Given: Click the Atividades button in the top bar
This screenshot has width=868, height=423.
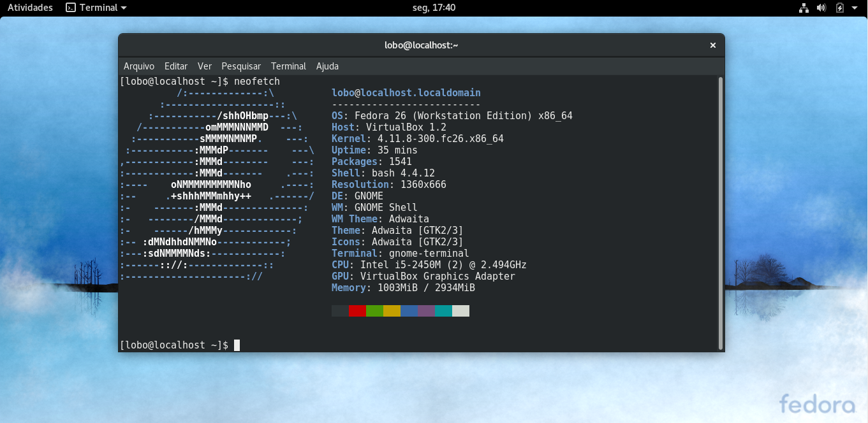Looking at the screenshot, I should pyautogui.click(x=30, y=8).
